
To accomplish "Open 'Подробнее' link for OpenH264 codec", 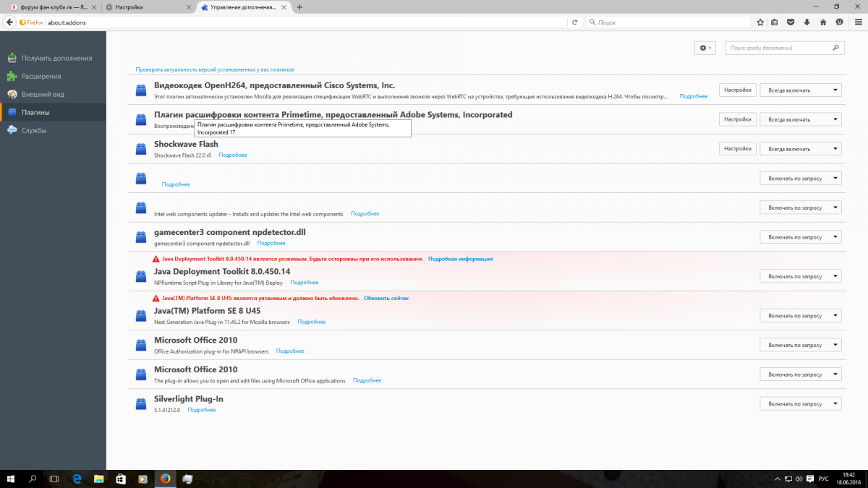I will point(694,96).
